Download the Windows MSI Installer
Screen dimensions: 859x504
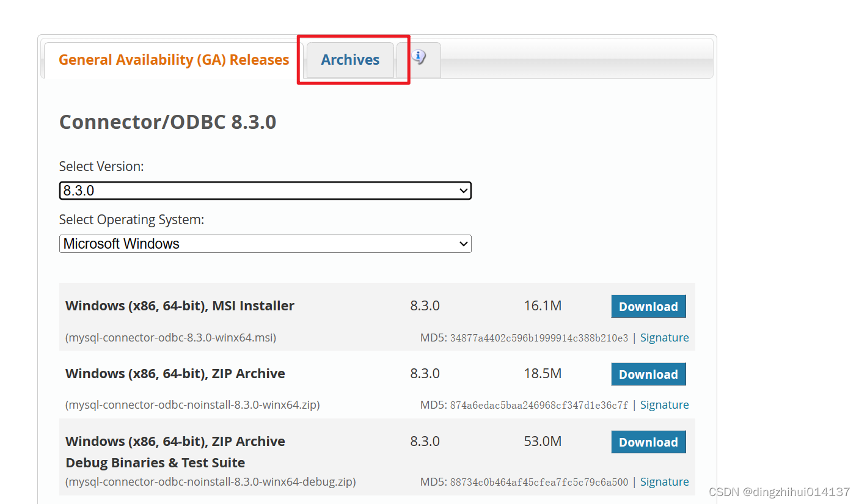pyautogui.click(x=648, y=306)
